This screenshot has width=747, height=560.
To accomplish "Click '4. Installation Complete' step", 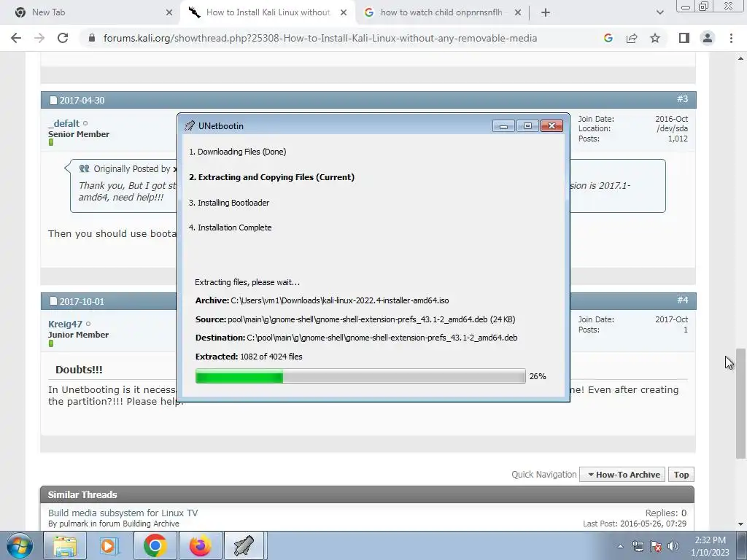I will point(230,227).
